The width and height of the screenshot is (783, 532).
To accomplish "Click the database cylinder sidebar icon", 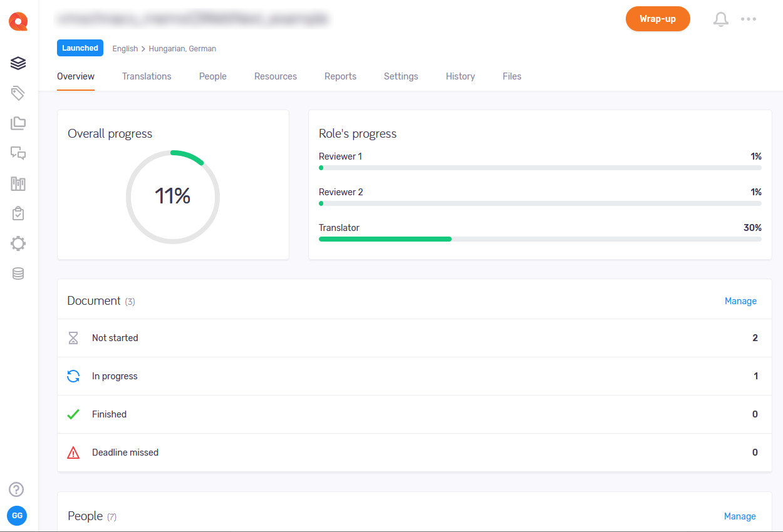I will (18, 274).
